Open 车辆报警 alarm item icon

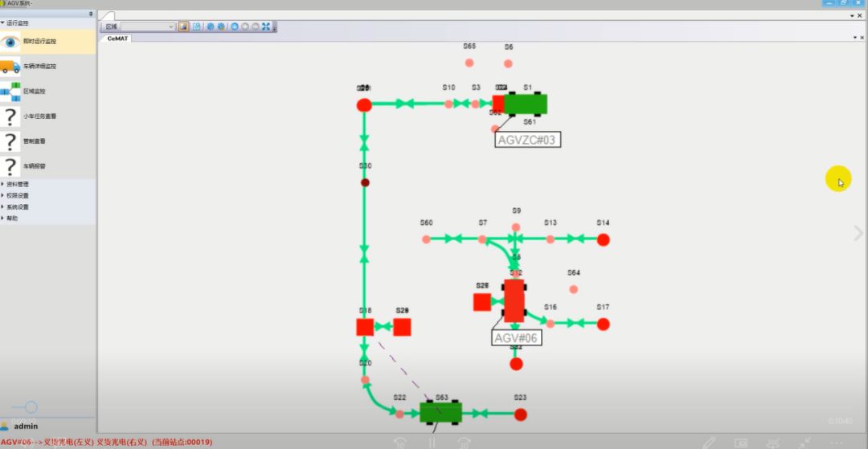[10, 166]
